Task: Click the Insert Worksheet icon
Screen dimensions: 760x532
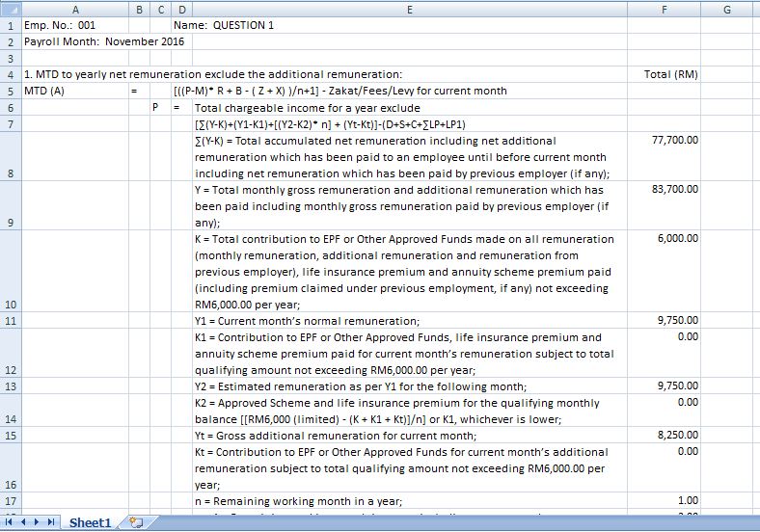Action: point(136,522)
